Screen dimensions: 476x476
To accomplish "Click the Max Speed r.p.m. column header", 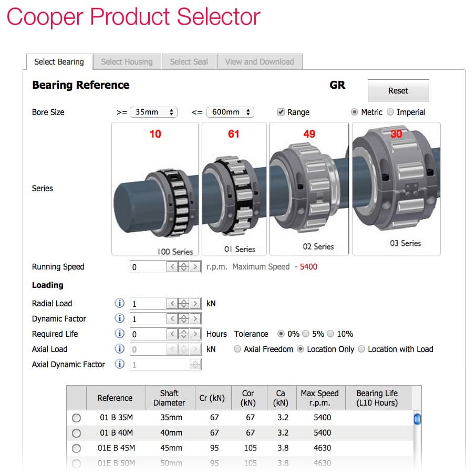I will (321, 398).
